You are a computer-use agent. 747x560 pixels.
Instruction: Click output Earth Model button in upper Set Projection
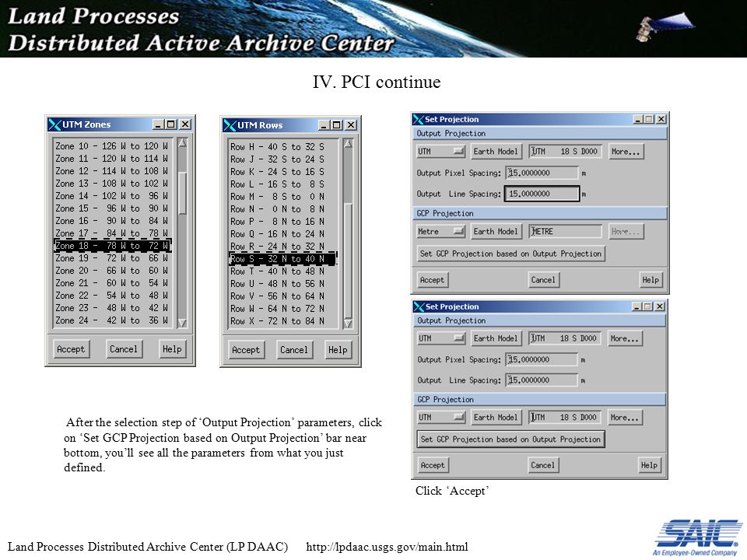496,152
